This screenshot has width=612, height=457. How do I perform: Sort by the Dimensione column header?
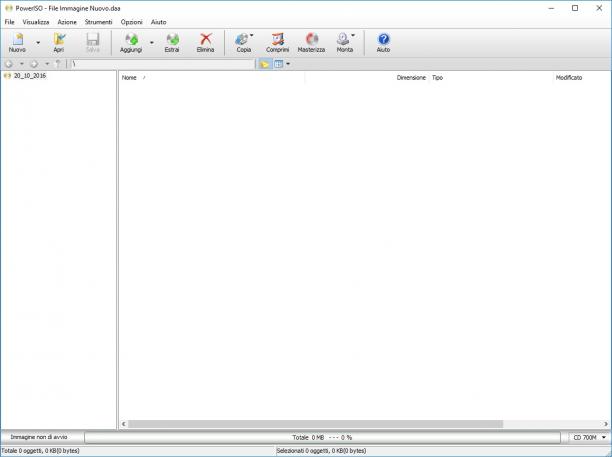[366, 78]
